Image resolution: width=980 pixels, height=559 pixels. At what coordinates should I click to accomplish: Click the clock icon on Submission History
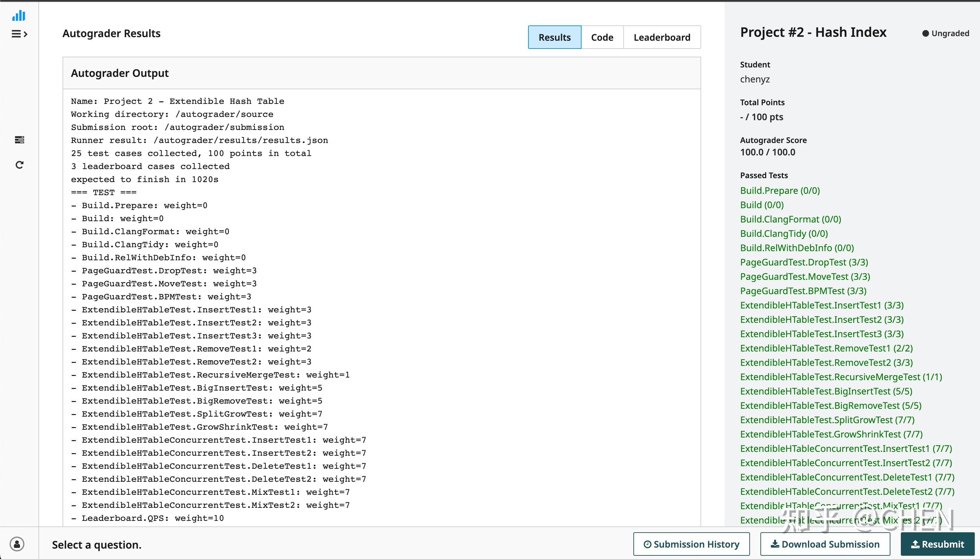(649, 544)
